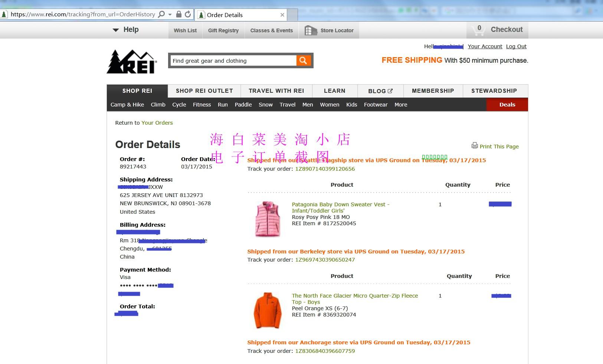Open the Camp & Hike category

[127, 105]
